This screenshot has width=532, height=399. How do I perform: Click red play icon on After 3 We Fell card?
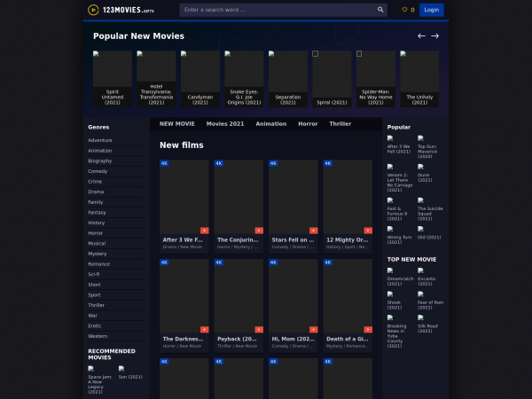[204, 230]
